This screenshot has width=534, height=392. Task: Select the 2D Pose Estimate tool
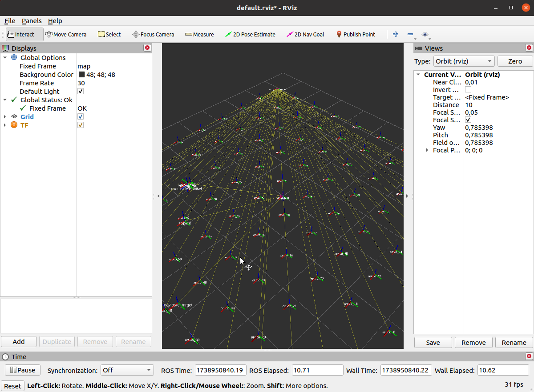250,34
